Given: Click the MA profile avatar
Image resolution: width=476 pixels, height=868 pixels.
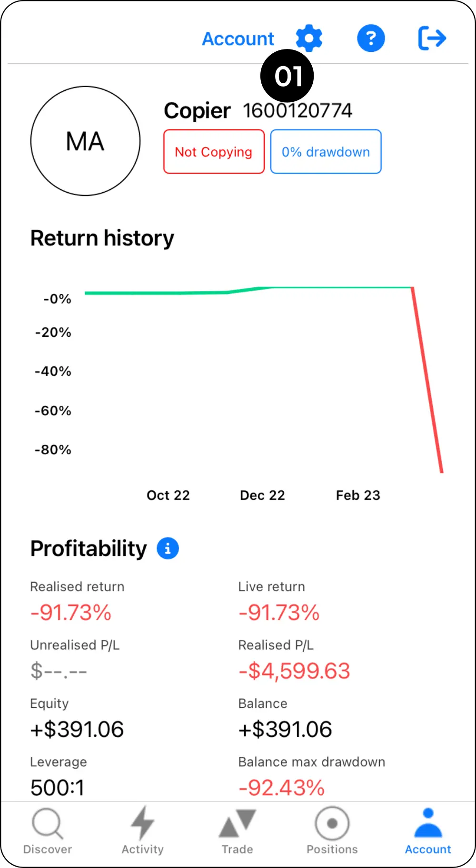Looking at the screenshot, I should click(85, 141).
